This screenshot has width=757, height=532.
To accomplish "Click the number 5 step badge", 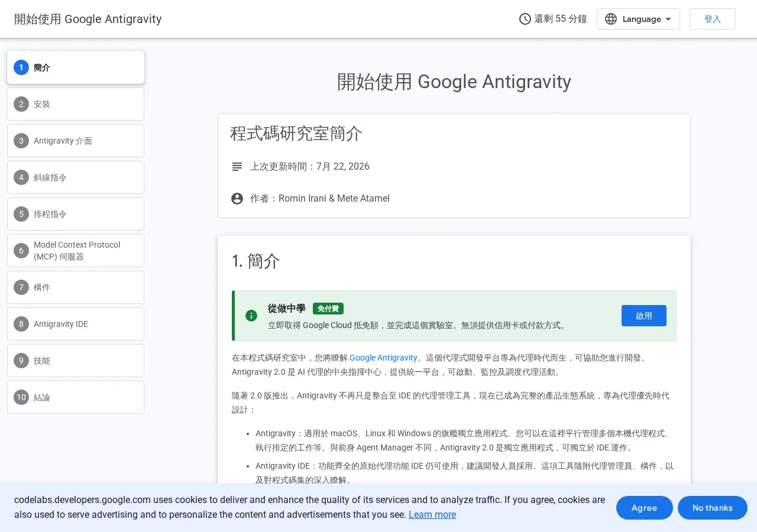I will tap(21, 214).
